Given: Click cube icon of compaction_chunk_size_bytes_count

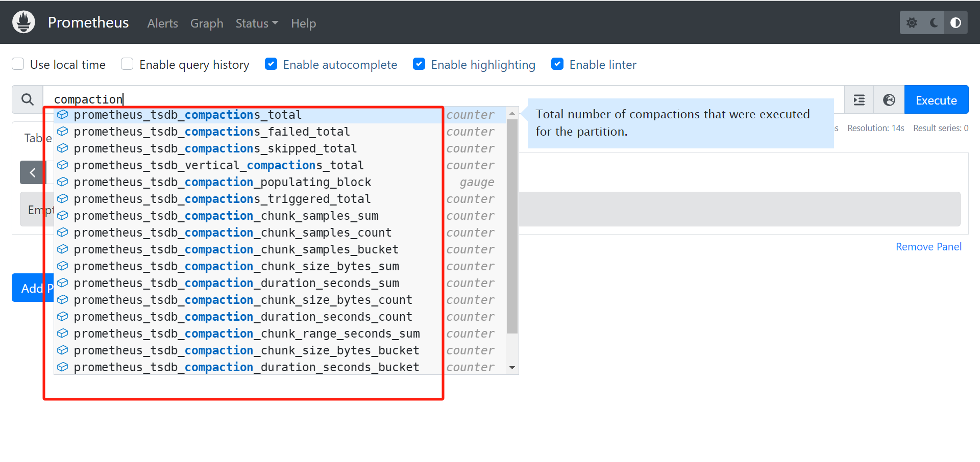Looking at the screenshot, I should pos(62,300).
